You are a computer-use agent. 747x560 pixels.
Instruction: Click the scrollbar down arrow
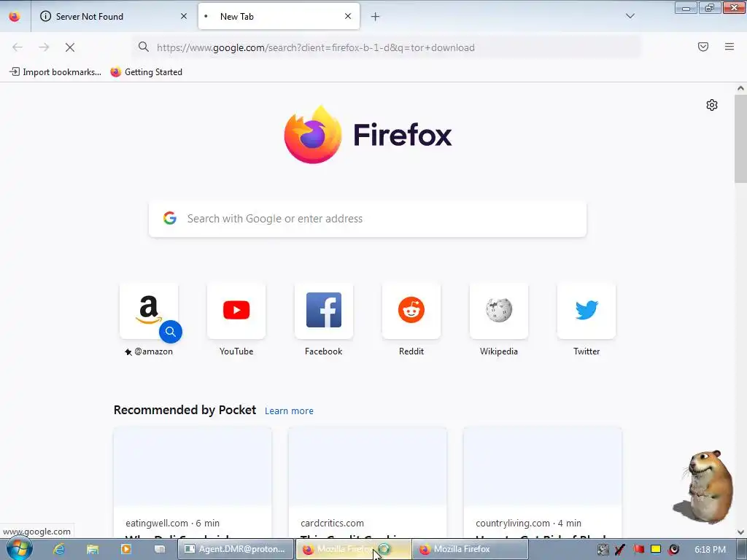[x=740, y=532]
